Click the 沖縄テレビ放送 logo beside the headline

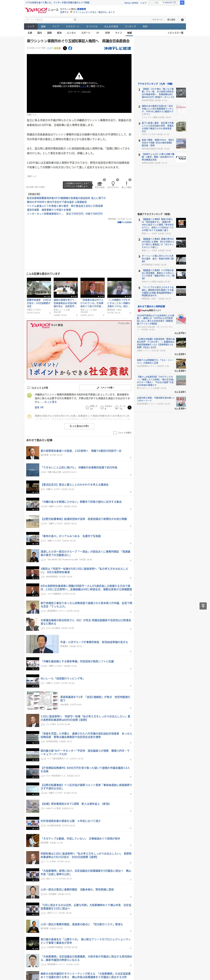[117, 48]
